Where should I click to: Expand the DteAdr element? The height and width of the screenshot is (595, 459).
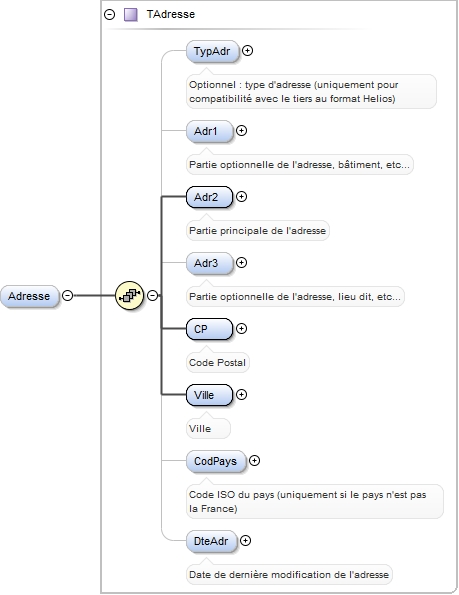point(245,540)
